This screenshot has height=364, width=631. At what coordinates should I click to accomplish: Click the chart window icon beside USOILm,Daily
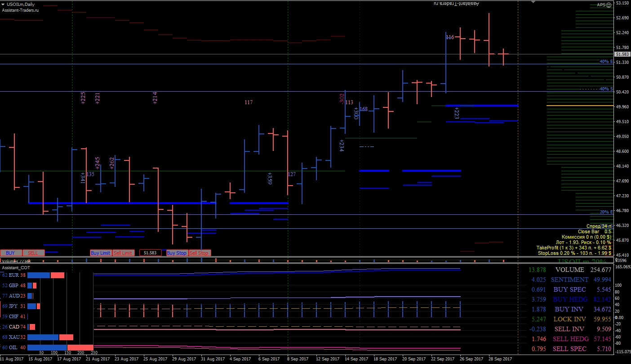(3, 4)
